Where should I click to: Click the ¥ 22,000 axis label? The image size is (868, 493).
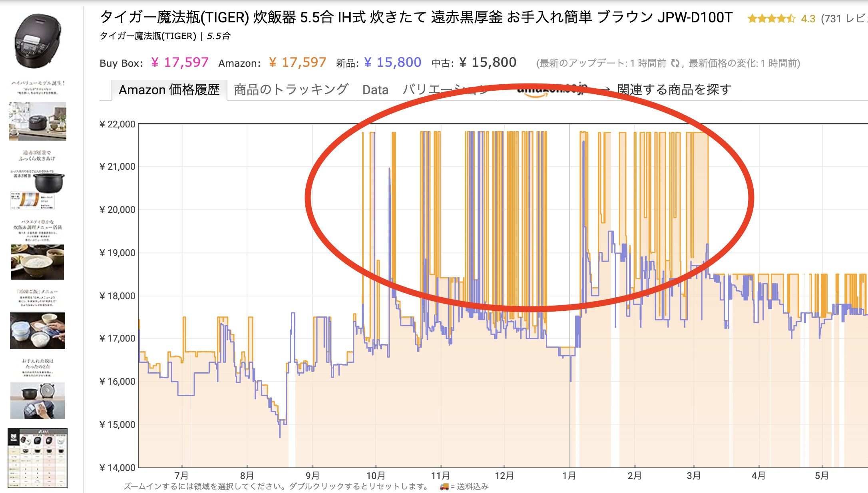click(117, 124)
